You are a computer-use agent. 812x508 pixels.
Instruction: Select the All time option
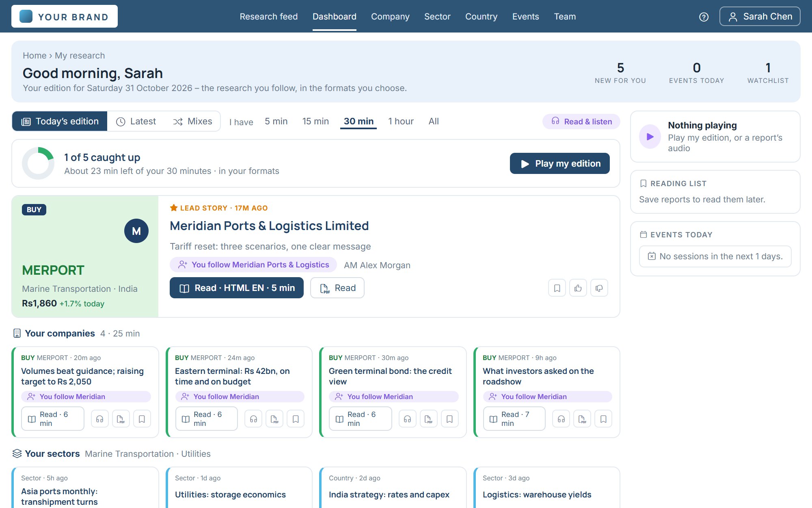coord(434,122)
